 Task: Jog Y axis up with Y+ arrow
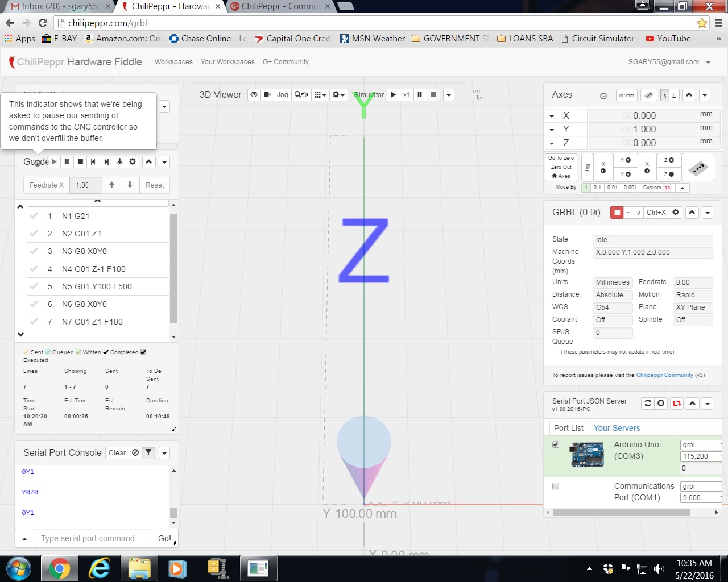(x=625, y=160)
